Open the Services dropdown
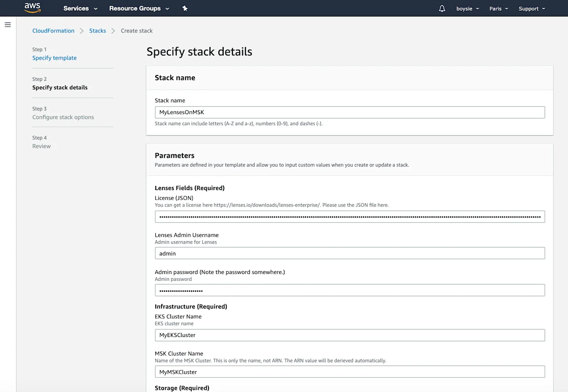The image size is (568, 392). [x=80, y=8]
